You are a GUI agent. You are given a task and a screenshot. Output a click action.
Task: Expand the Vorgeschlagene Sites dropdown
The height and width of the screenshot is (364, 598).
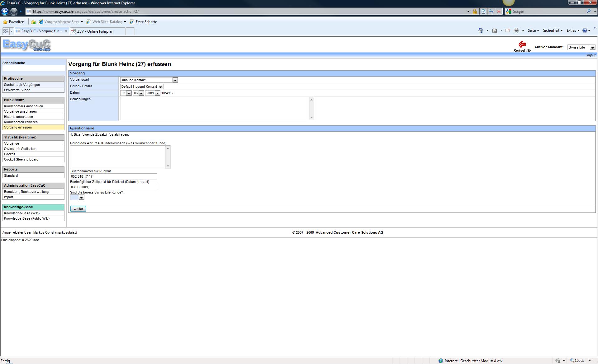(82, 22)
